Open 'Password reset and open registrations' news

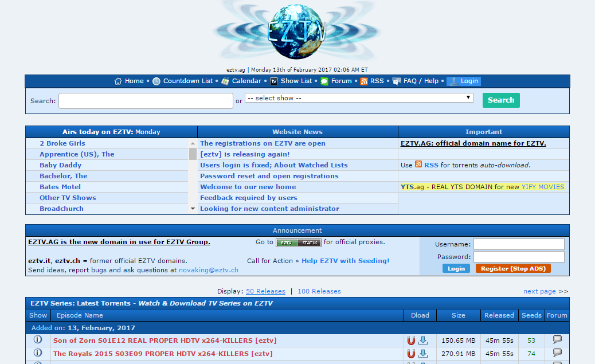(269, 176)
